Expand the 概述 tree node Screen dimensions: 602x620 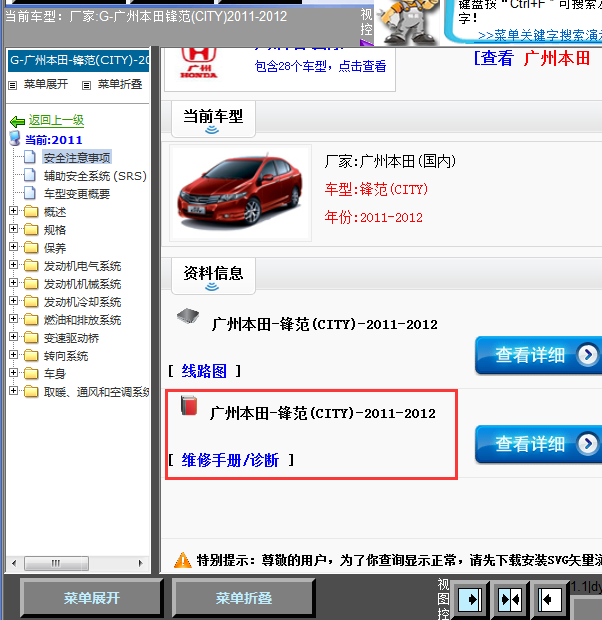pyautogui.click(x=13, y=211)
